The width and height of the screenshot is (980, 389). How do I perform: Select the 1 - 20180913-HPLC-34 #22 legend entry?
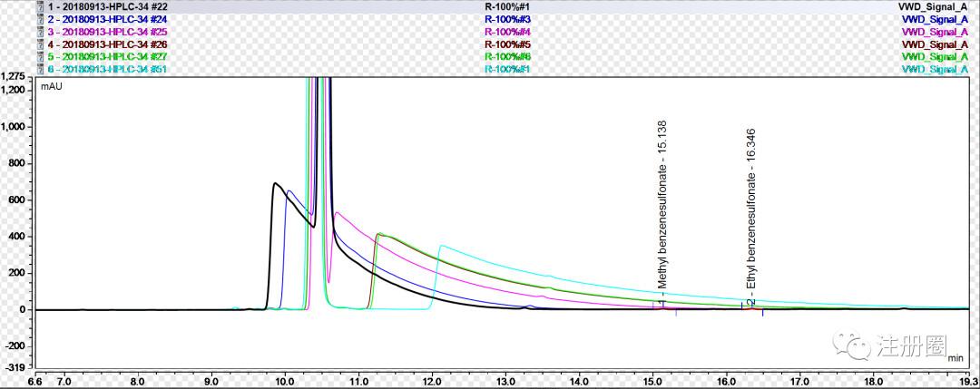coord(108,5)
